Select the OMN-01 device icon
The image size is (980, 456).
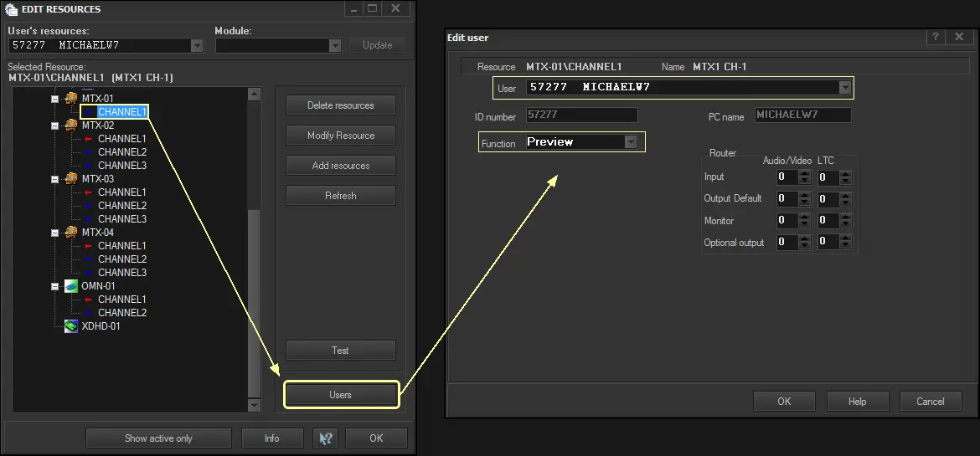pyautogui.click(x=72, y=286)
